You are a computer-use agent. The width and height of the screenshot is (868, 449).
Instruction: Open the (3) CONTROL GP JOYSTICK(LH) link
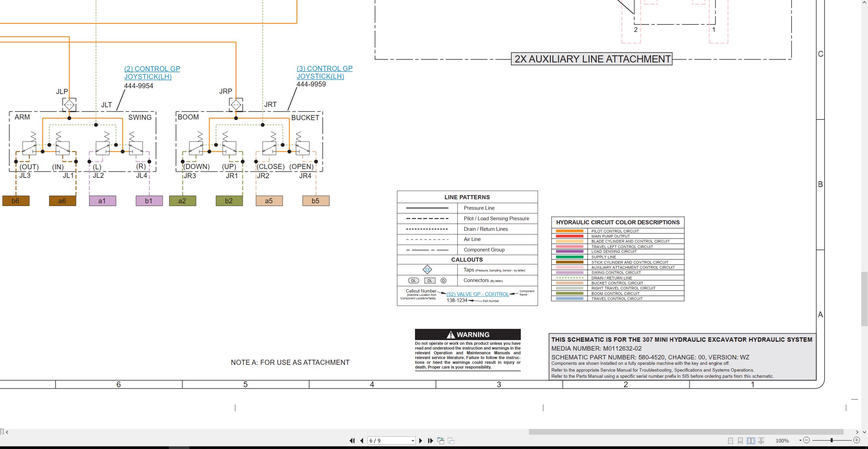pyautogui.click(x=324, y=72)
